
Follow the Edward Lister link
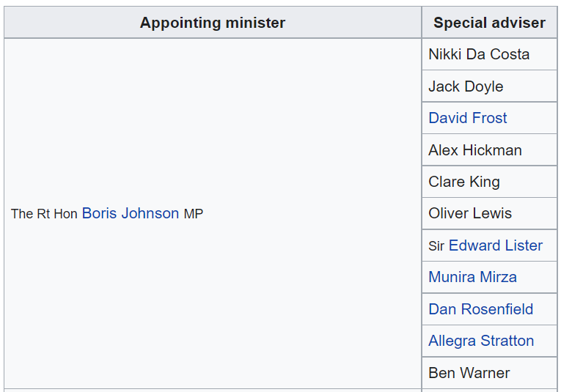496,245
